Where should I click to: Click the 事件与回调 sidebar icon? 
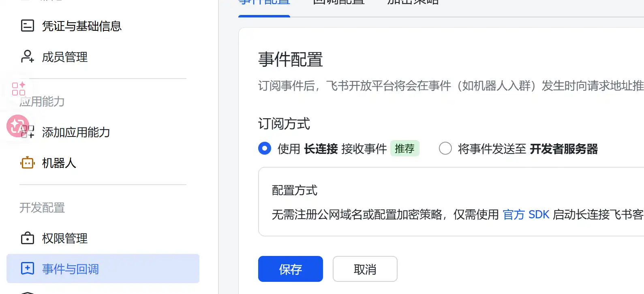(x=27, y=268)
